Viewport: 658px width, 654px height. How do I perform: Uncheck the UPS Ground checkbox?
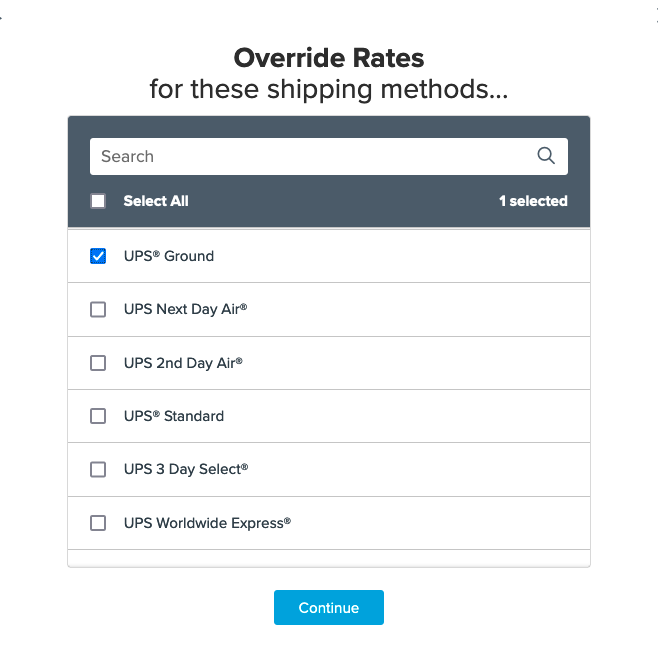click(98, 256)
